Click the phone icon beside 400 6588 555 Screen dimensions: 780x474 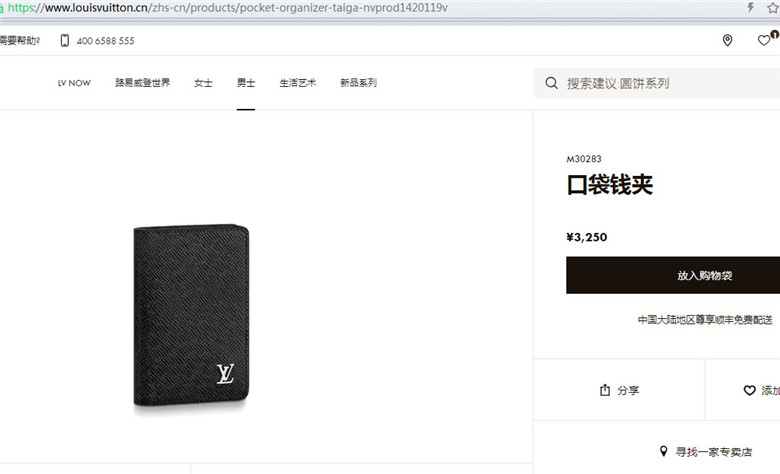coord(65,40)
